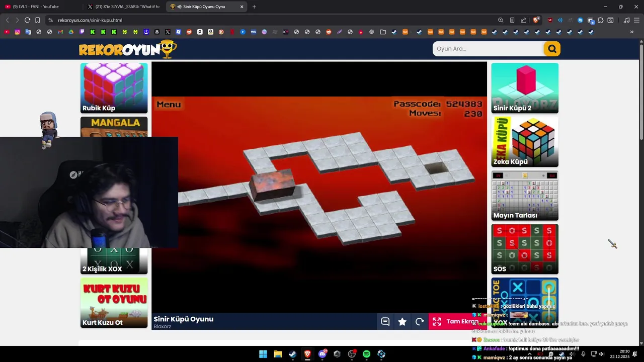Open Brave main hamburger menu

[636, 20]
